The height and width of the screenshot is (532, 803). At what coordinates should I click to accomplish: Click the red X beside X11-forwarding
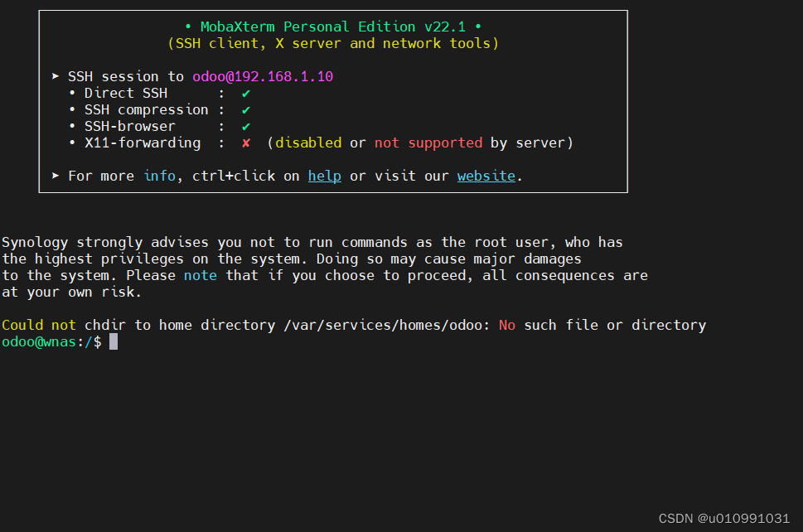[x=246, y=143]
